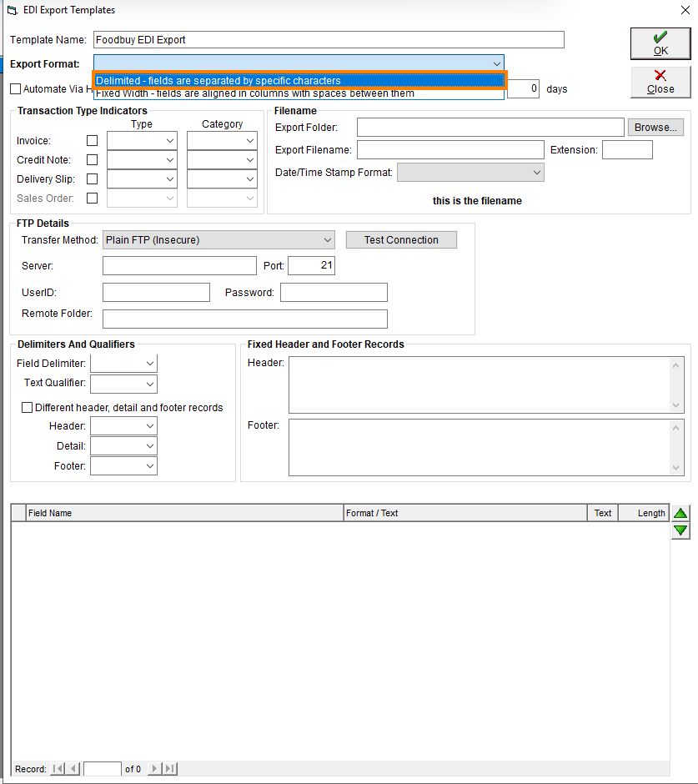Check Different header, detail and footer records
Image resolution: width=698 pixels, height=784 pixels.
pyautogui.click(x=27, y=408)
